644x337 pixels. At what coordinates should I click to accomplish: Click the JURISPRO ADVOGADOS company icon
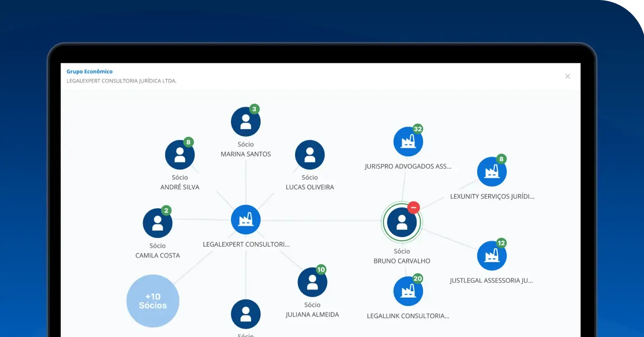click(x=408, y=141)
